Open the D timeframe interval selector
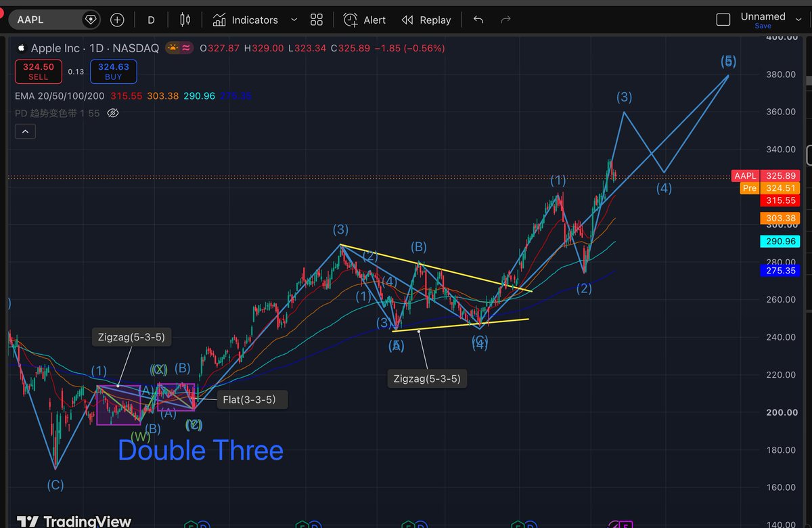 pyautogui.click(x=151, y=20)
